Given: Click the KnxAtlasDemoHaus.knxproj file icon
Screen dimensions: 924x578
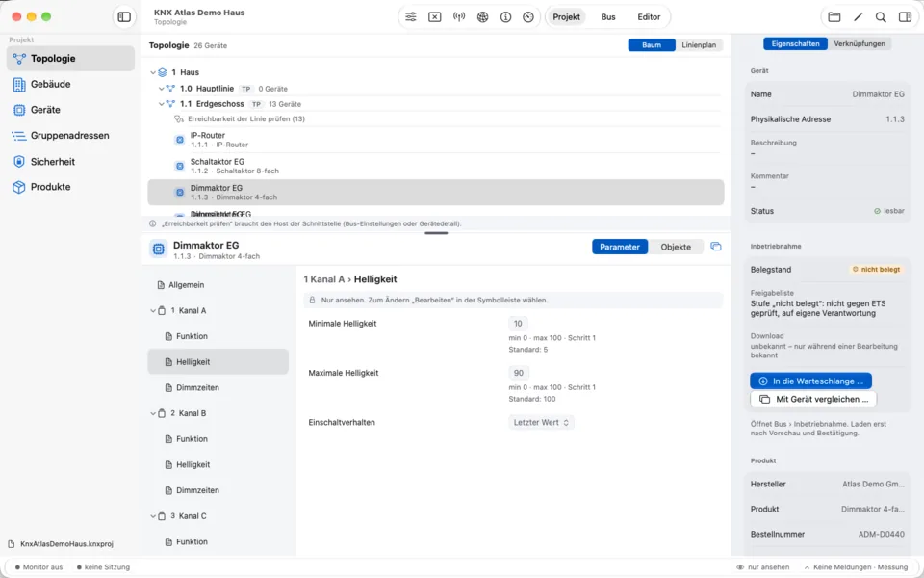Looking at the screenshot, I should pos(12,543).
